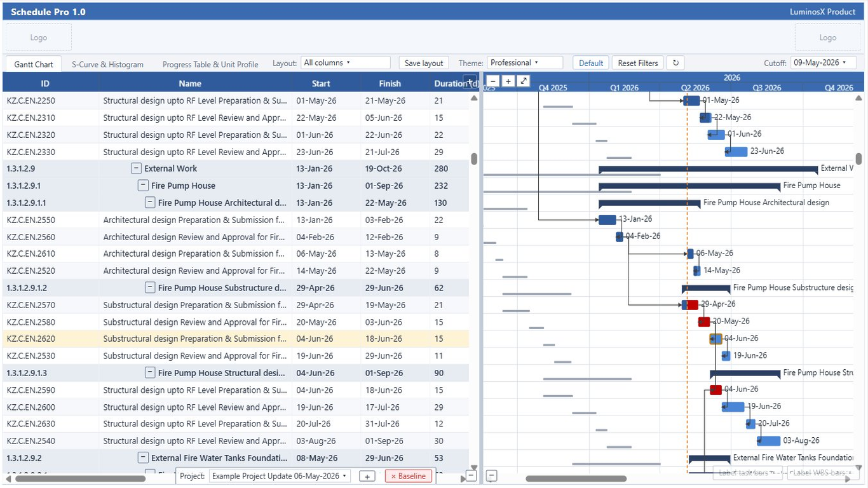Click the blue bar labeled 03-Aug-26
The width and height of the screenshot is (868, 488).
[768, 440]
